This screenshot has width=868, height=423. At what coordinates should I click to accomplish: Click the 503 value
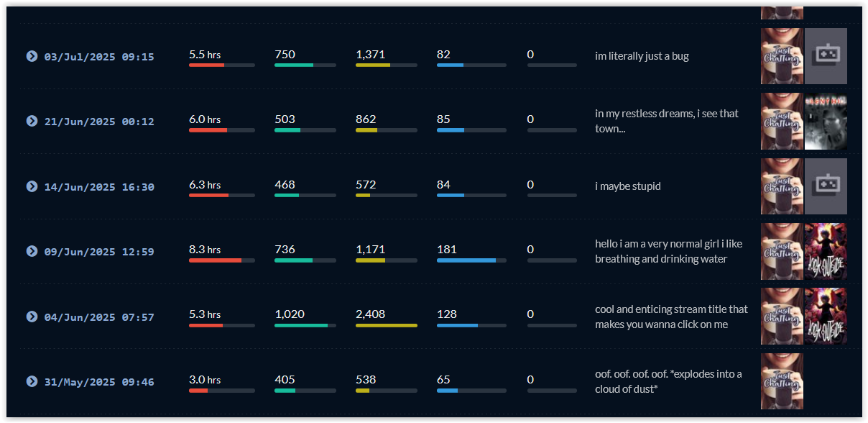click(285, 119)
